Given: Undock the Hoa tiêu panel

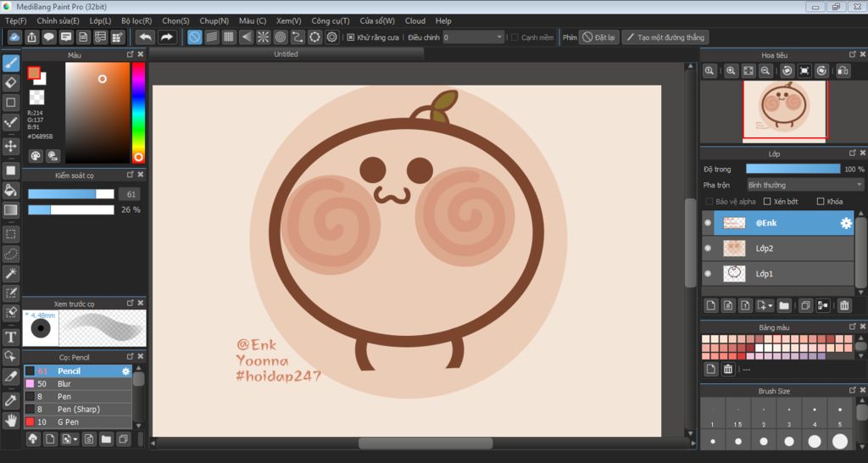Looking at the screenshot, I should click(853, 54).
